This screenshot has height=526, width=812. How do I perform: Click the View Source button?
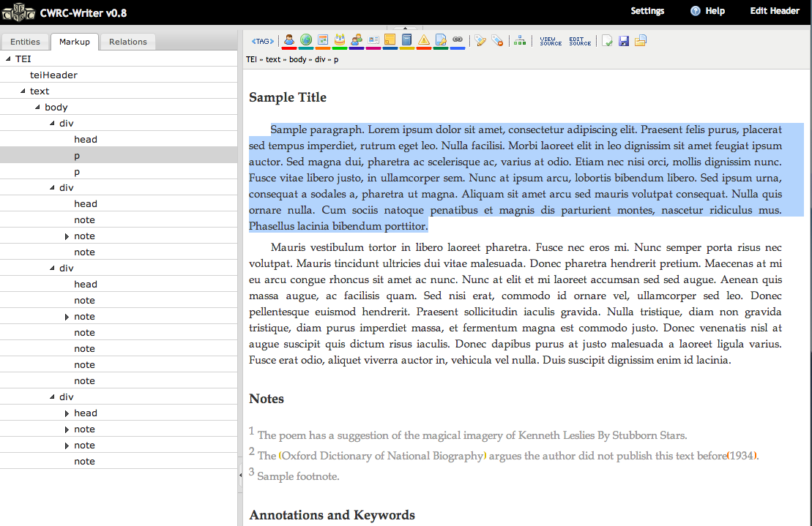[x=551, y=42]
